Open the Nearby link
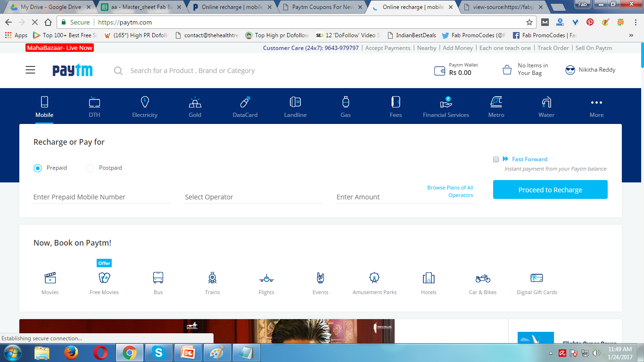This screenshot has width=644, height=362. click(427, 48)
